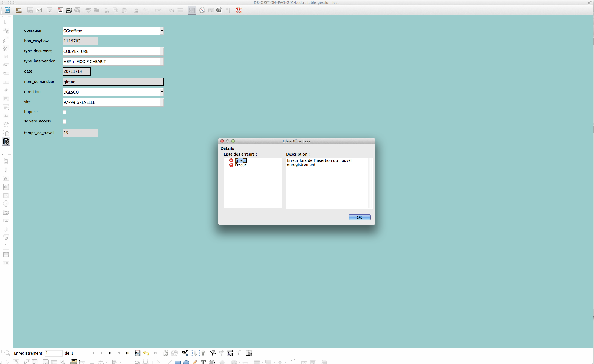Viewport: 594px width, 364px height.
Task: Click the Navigator compass icon
Action: coord(202,10)
